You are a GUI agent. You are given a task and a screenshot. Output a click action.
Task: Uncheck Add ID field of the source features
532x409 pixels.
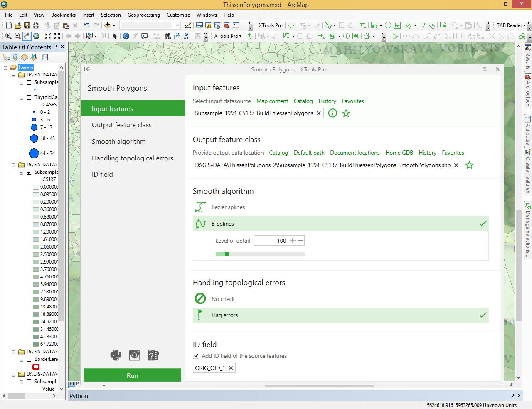coord(196,356)
